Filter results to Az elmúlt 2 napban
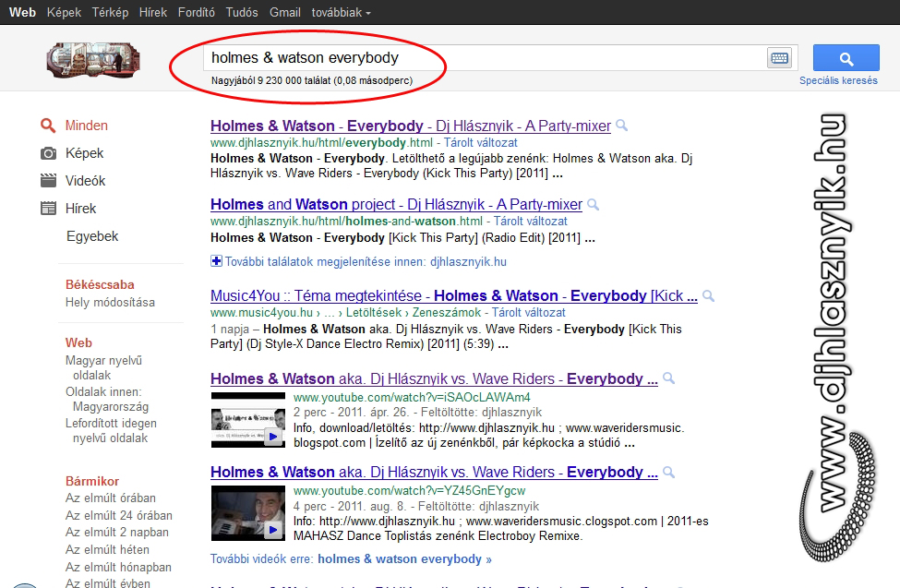This screenshot has width=900, height=588. click(x=117, y=533)
